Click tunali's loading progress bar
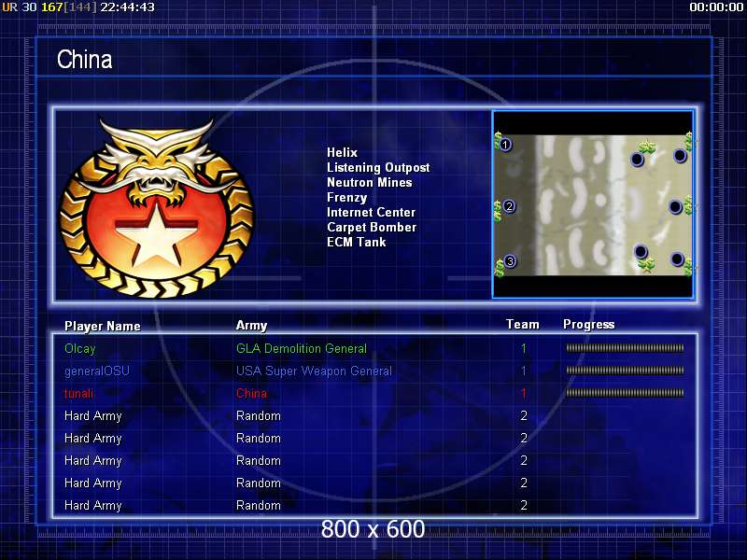This screenshot has width=747, height=560. (x=625, y=393)
